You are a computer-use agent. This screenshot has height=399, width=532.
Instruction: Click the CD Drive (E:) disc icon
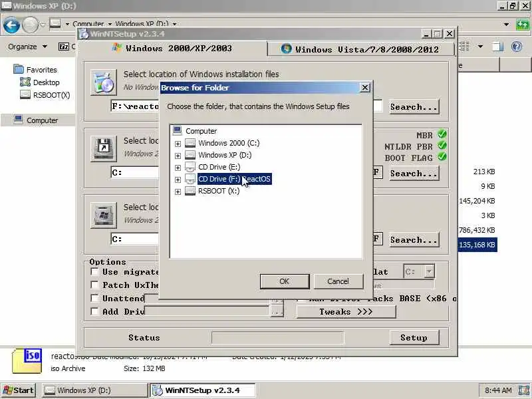point(190,167)
